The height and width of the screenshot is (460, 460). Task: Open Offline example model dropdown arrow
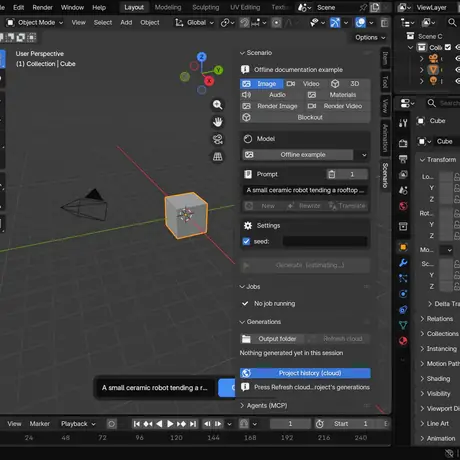pos(364,155)
